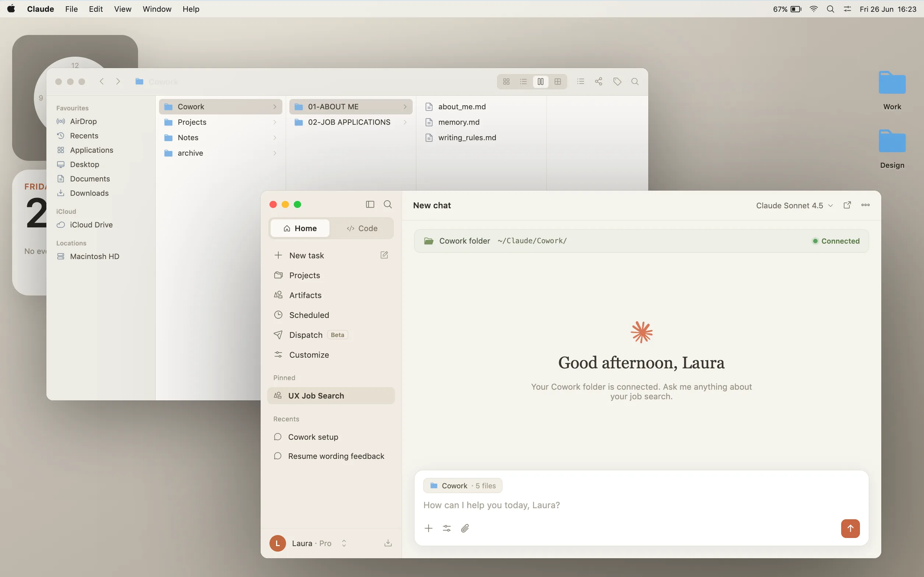Image resolution: width=924 pixels, height=577 pixels.
Task: Open Customize settings in Claude
Action: coord(331,354)
